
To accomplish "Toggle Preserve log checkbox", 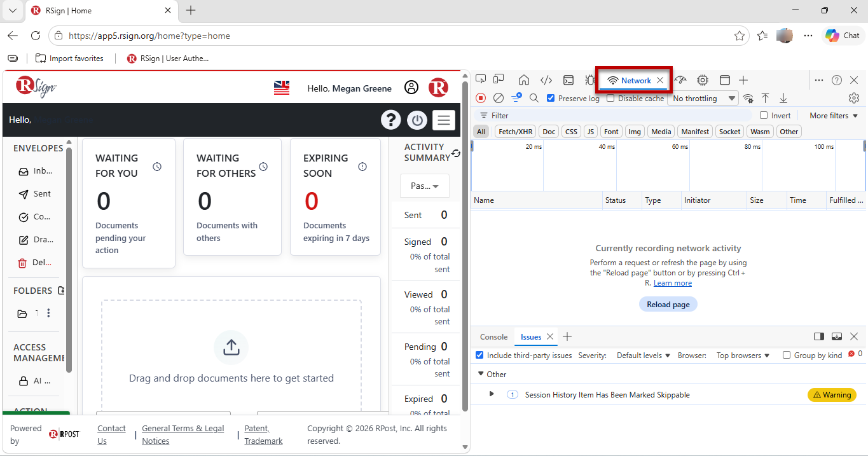I will (x=551, y=98).
